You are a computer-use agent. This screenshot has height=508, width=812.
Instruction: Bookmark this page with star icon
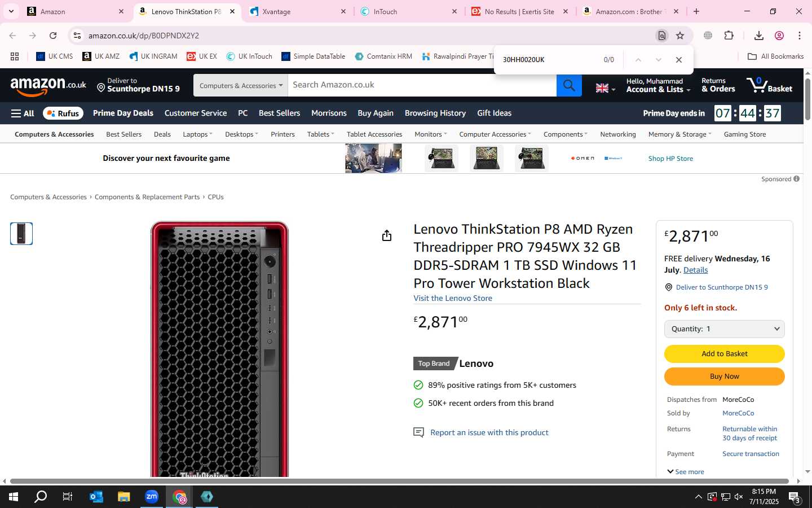click(680, 36)
